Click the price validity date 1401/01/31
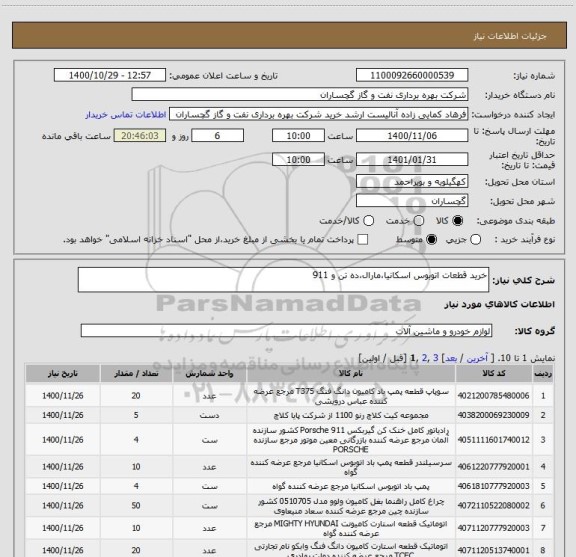576x557 pixels. [412, 159]
